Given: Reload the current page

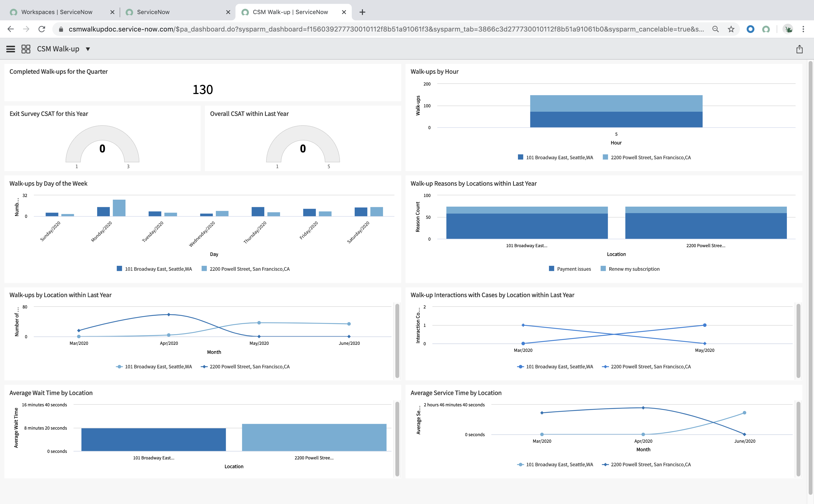Looking at the screenshot, I should pyautogui.click(x=42, y=29).
